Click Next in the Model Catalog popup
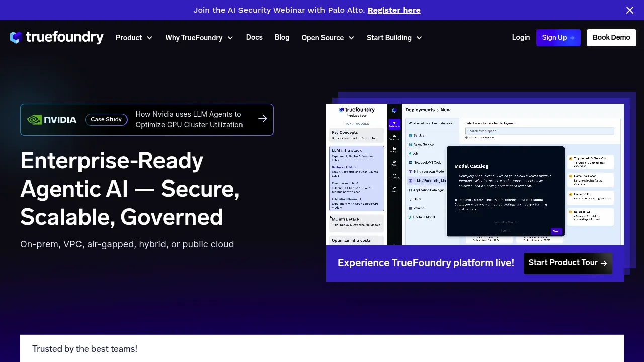Image resolution: width=644 pixels, height=362 pixels. (556, 231)
